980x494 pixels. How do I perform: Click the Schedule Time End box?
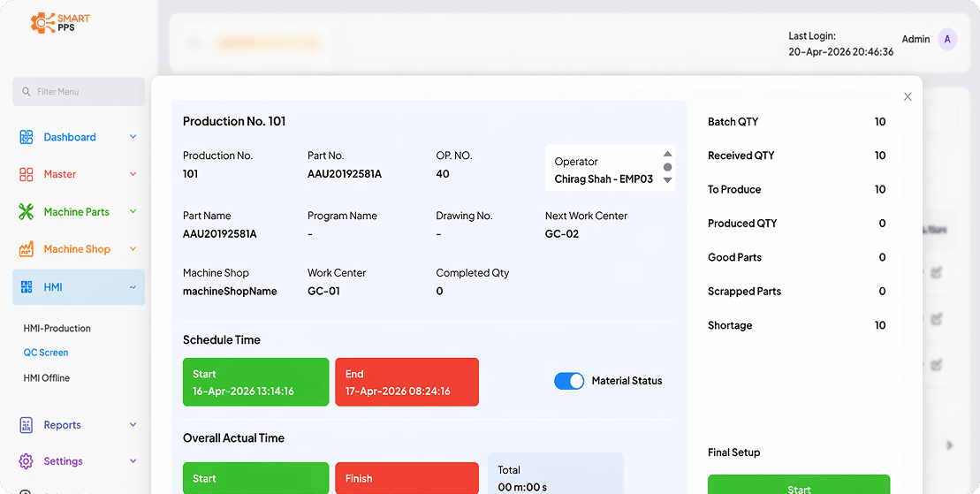(x=406, y=382)
